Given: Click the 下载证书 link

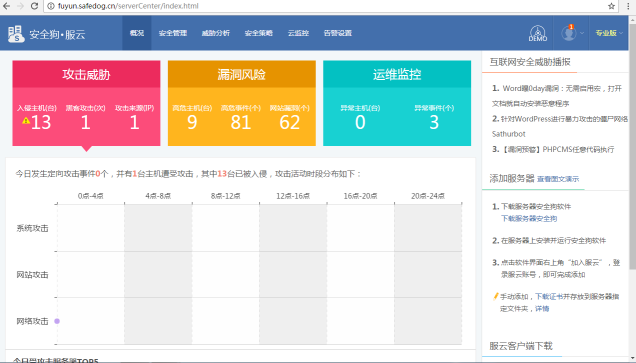Looking at the screenshot, I should point(549,296).
